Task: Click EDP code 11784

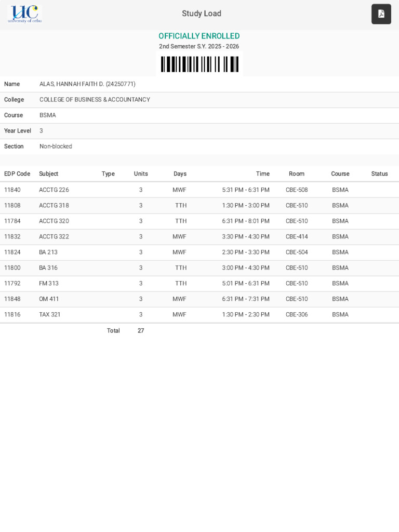Action: coord(12,221)
